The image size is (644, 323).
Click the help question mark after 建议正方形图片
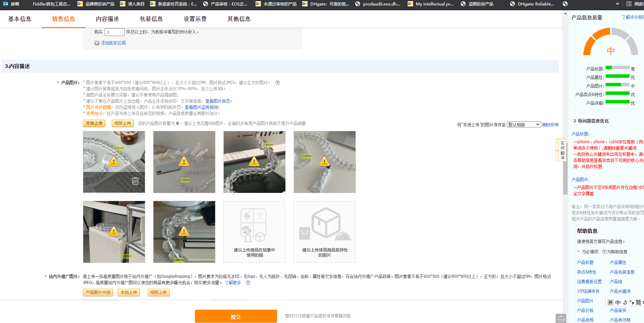pyautogui.click(x=277, y=83)
